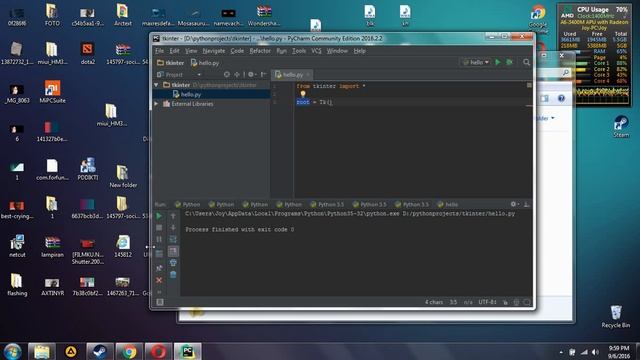Click 'Process finished with exit code 0' text
Screen dimensions: 640x360
point(240,229)
